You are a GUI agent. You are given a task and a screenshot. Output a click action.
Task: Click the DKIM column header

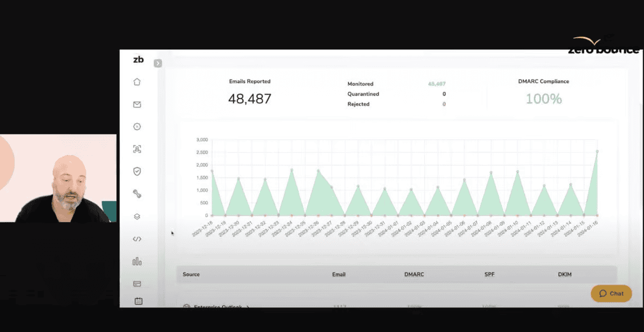tap(565, 275)
